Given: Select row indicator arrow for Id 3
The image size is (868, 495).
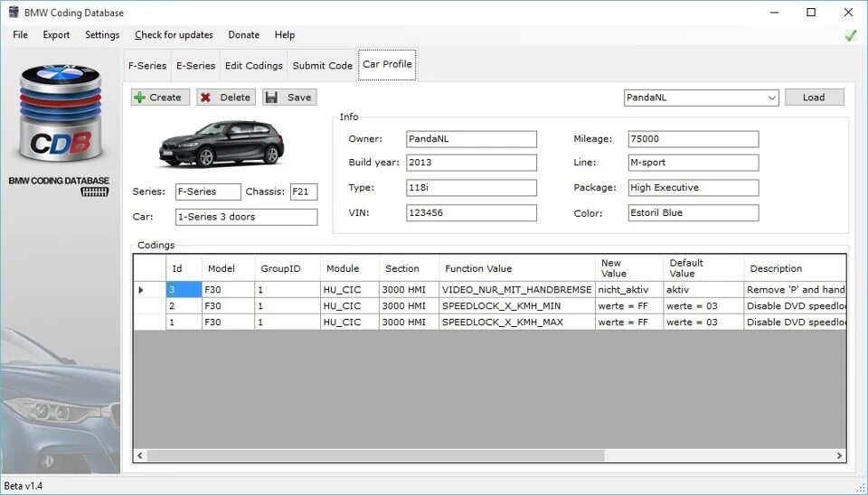Looking at the screenshot, I should (141, 290).
